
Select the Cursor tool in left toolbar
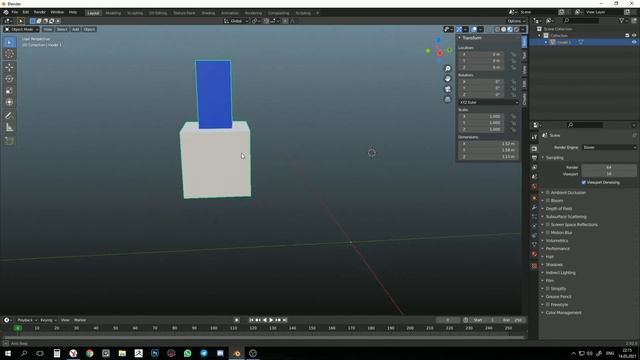[x=9, y=54]
